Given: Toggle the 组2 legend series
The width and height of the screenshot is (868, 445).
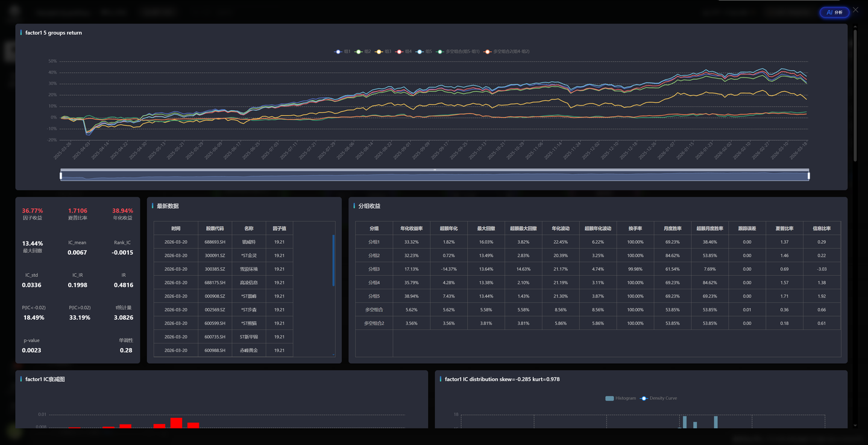Looking at the screenshot, I should coord(363,52).
